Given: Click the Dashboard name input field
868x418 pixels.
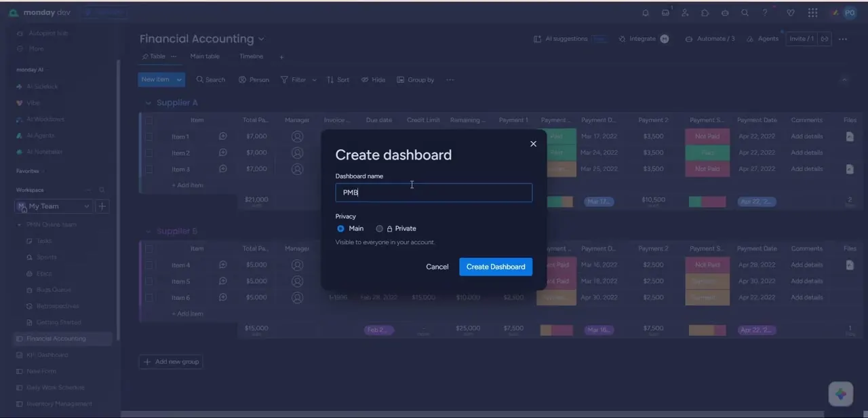Looking at the screenshot, I should pos(434,193).
